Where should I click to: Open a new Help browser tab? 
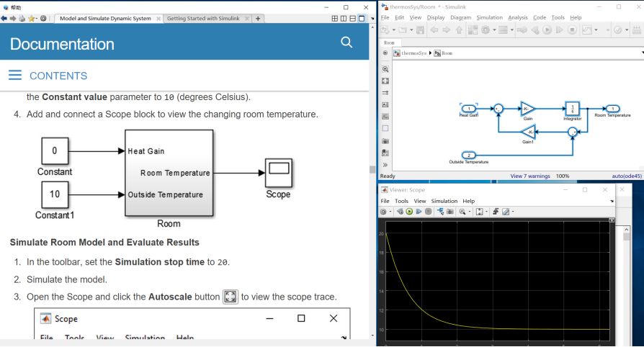tap(258, 19)
